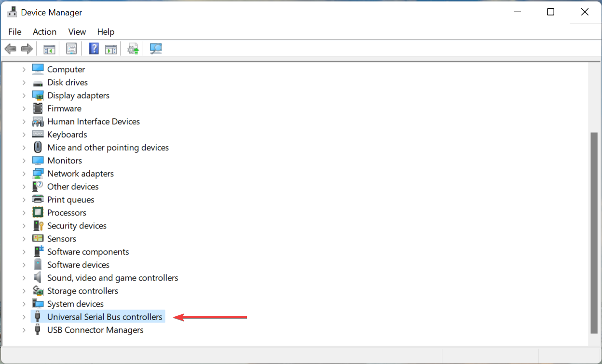This screenshot has height=364, width=602.
Task: Click the USB Connector Managers plug icon
Action: (38, 330)
